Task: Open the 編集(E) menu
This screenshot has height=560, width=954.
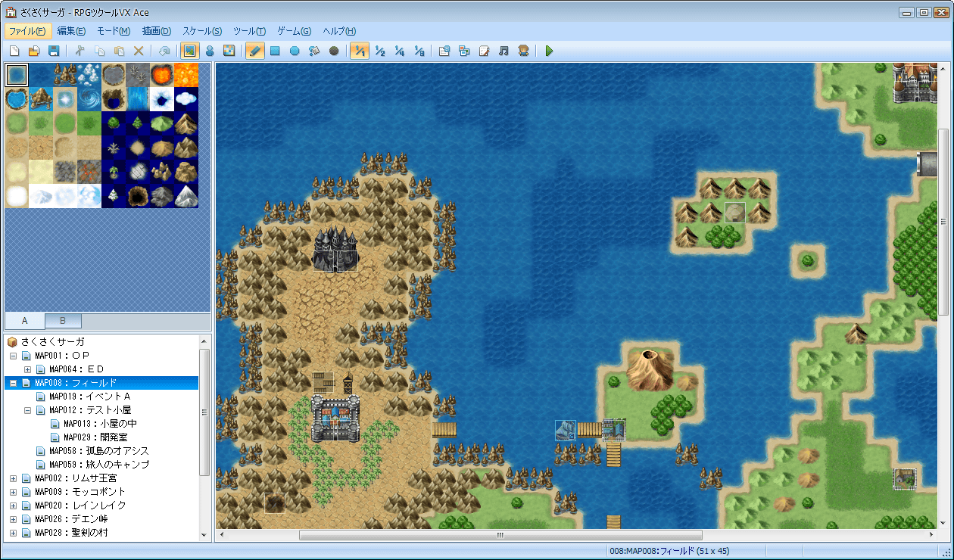Action: (x=71, y=31)
